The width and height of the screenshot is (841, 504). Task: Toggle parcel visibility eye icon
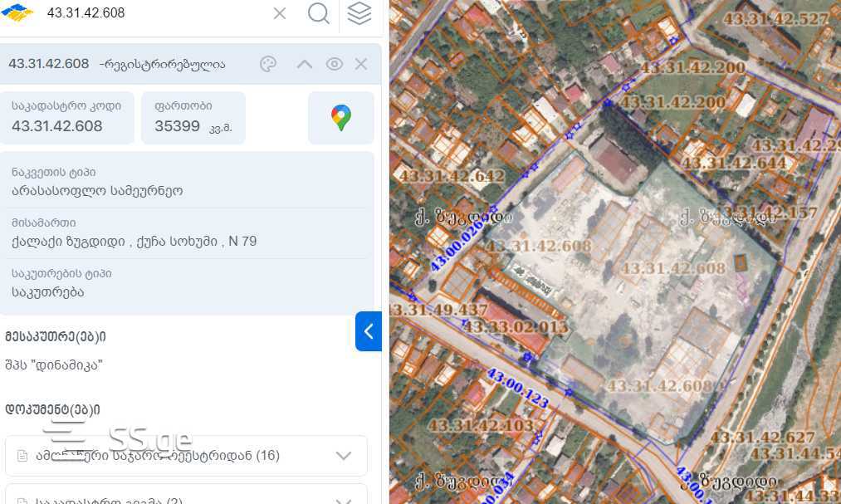coord(334,64)
